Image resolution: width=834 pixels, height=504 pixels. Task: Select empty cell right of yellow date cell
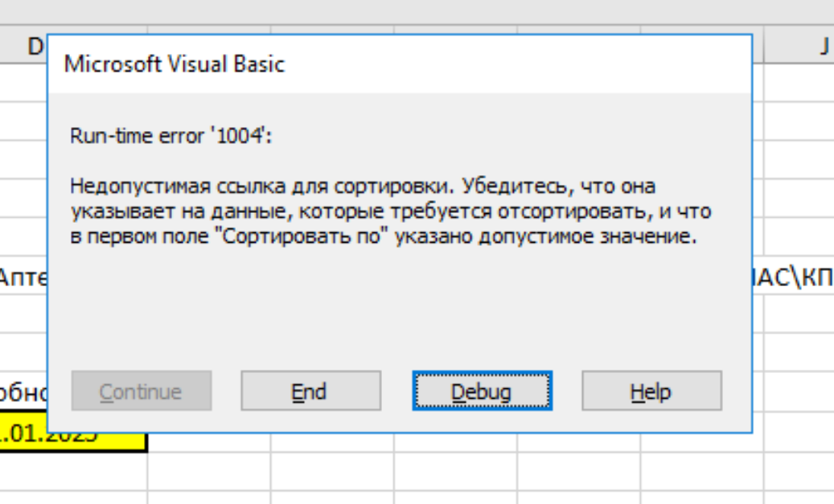(208, 444)
